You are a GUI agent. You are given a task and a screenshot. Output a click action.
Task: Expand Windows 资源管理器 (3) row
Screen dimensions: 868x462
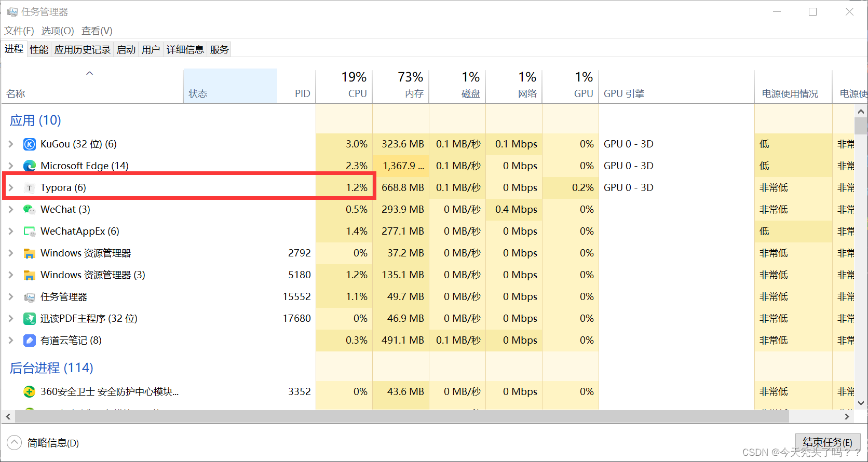coord(11,275)
